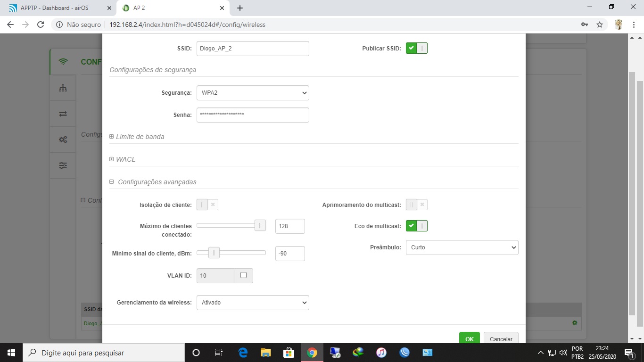Open Internet Download Manager from the taskbar

point(358,353)
